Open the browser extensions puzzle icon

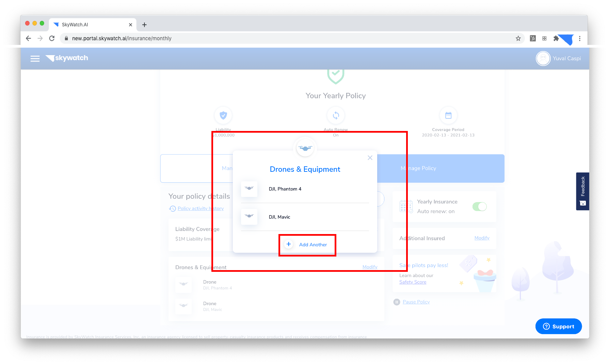click(556, 38)
